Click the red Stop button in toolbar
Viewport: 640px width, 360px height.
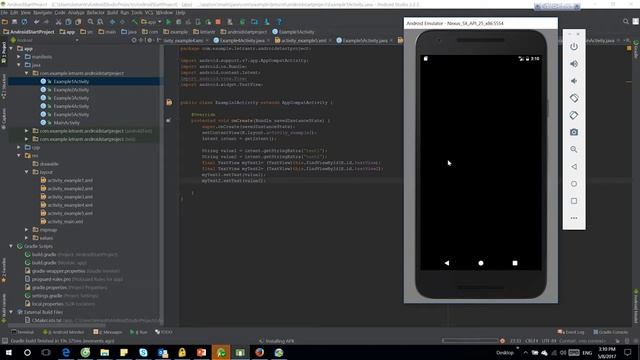[218, 22]
